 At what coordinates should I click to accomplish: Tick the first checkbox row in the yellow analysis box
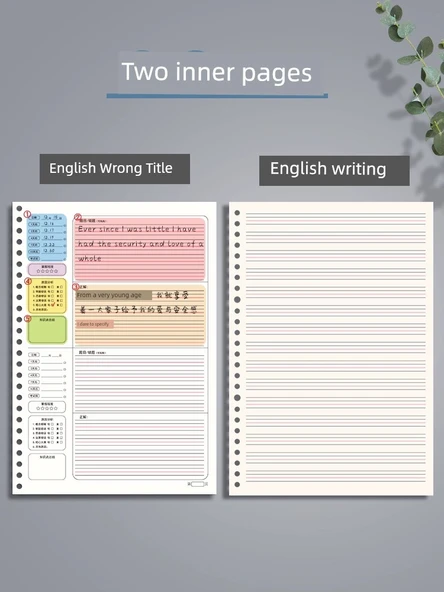pos(47,287)
